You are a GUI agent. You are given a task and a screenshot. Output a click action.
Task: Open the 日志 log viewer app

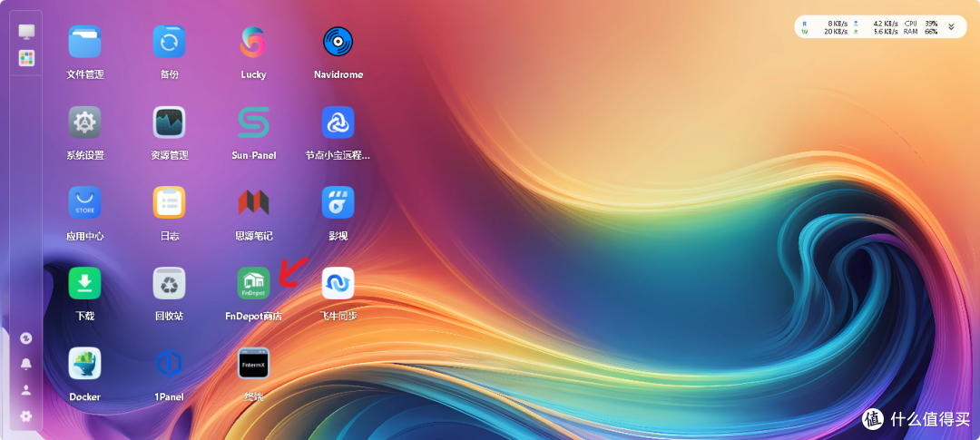click(169, 202)
